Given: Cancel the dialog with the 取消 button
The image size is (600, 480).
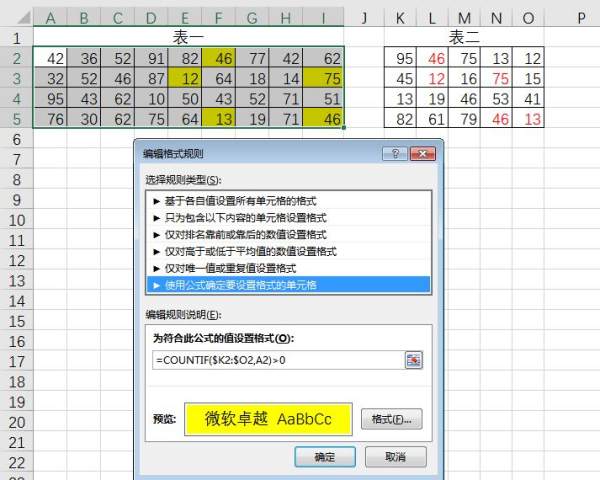Looking at the screenshot, I should [x=395, y=457].
